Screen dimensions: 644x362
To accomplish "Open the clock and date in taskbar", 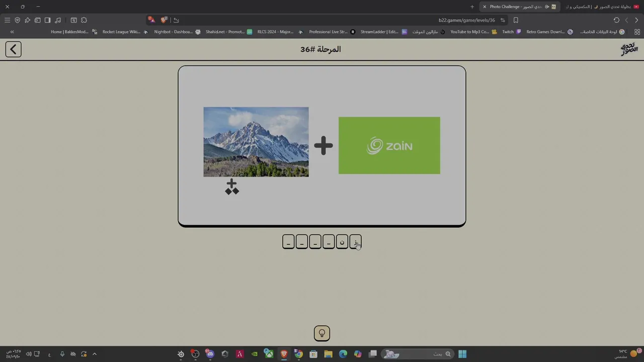I will point(14,354).
